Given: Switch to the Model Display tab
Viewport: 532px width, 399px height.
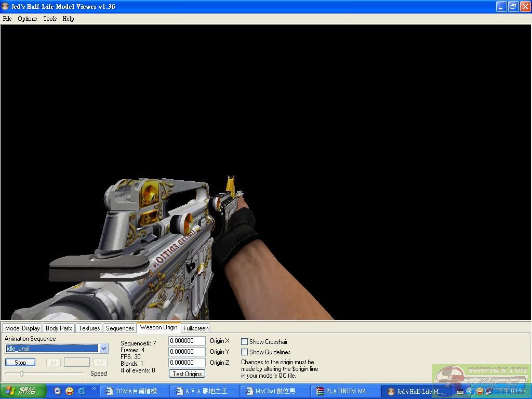Looking at the screenshot, I should tap(22, 328).
